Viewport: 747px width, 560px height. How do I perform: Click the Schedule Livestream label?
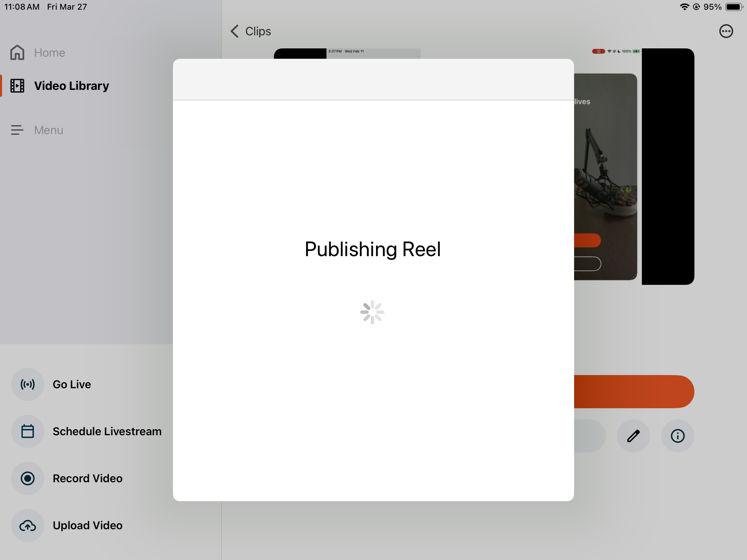pyautogui.click(x=107, y=431)
